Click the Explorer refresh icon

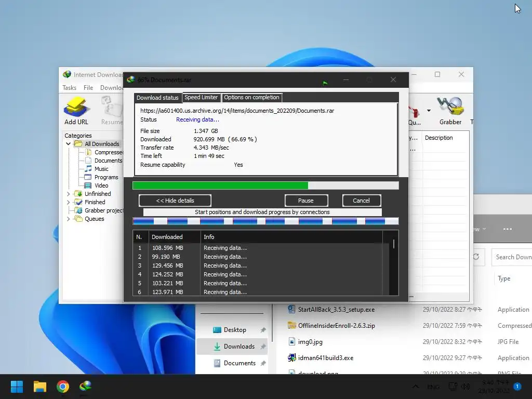[x=476, y=257]
